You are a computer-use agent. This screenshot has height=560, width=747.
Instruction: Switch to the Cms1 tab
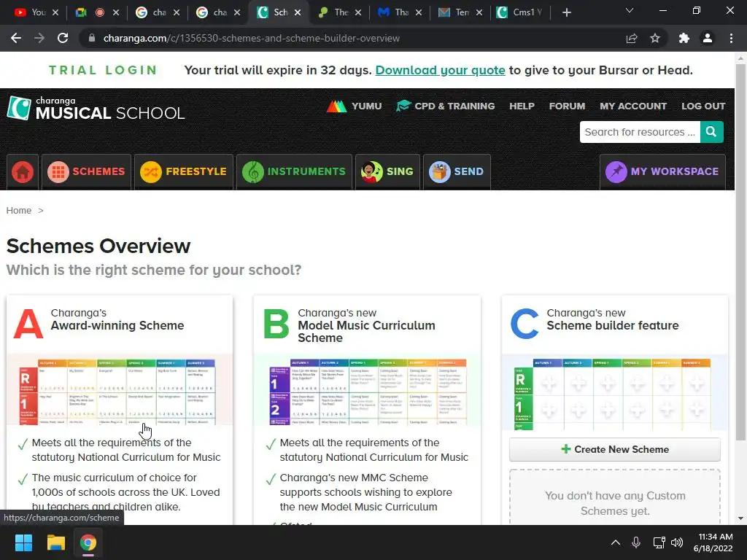[x=519, y=12]
